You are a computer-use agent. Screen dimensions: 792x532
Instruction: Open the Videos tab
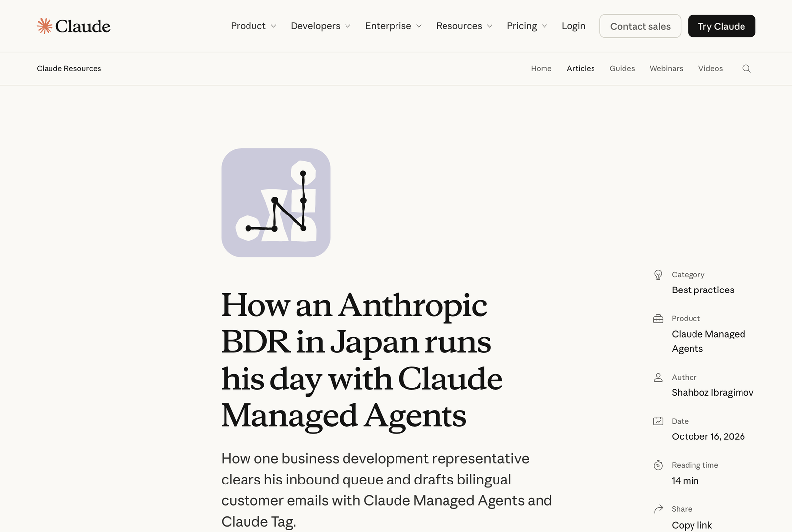coord(710,69)
